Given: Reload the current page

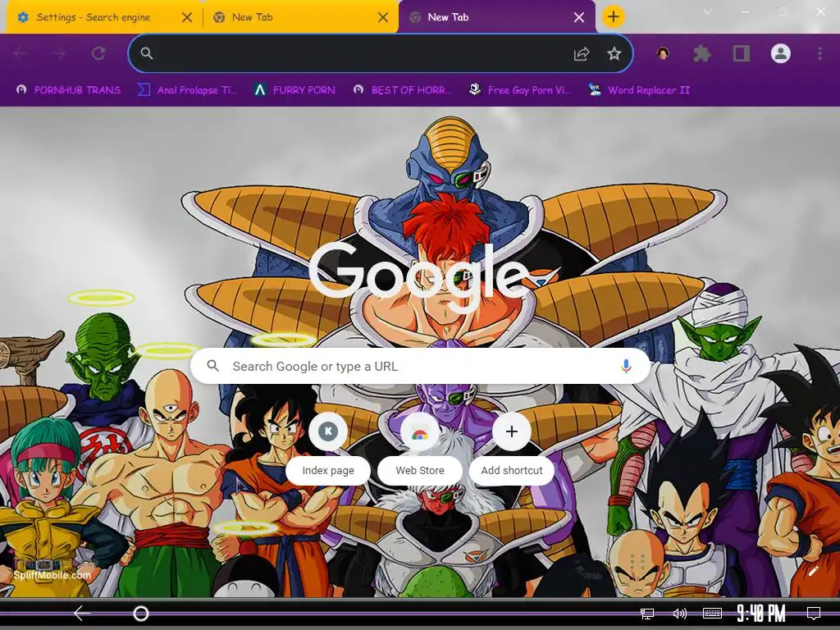Looking at the screenshot, I should 98,53.
